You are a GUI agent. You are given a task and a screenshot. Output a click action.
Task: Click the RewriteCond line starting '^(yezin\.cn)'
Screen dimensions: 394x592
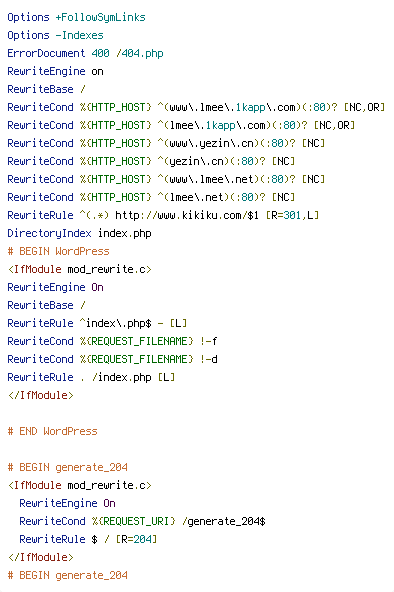151,161
